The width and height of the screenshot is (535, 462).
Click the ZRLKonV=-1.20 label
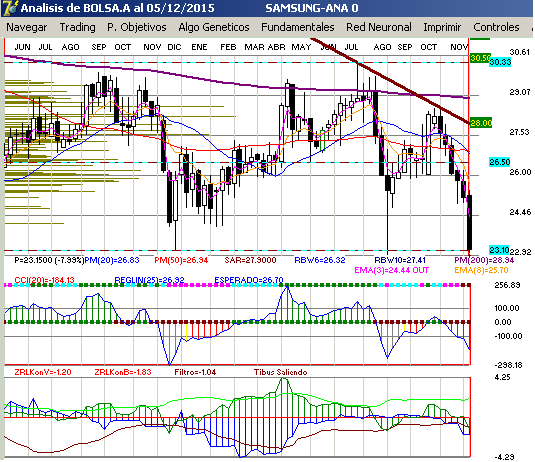pyautogui.click(x=43, y=372)
